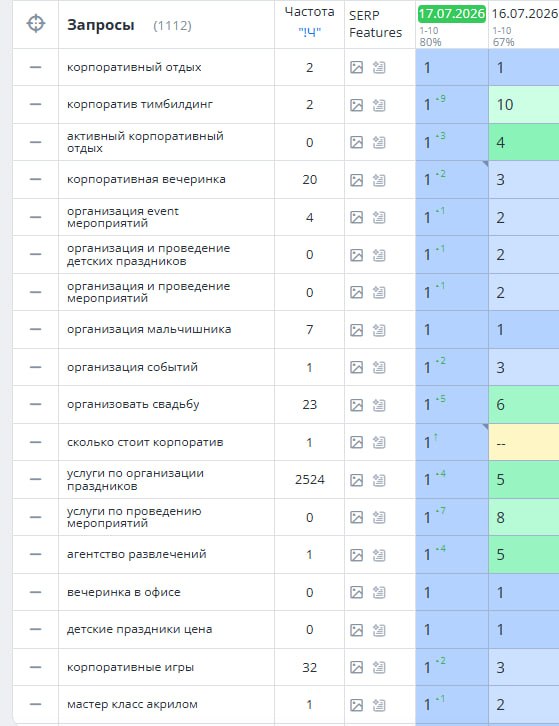Click the "!Ч" frequency type link
Screen dimensions: 559x726
click(x=309, y=32)
